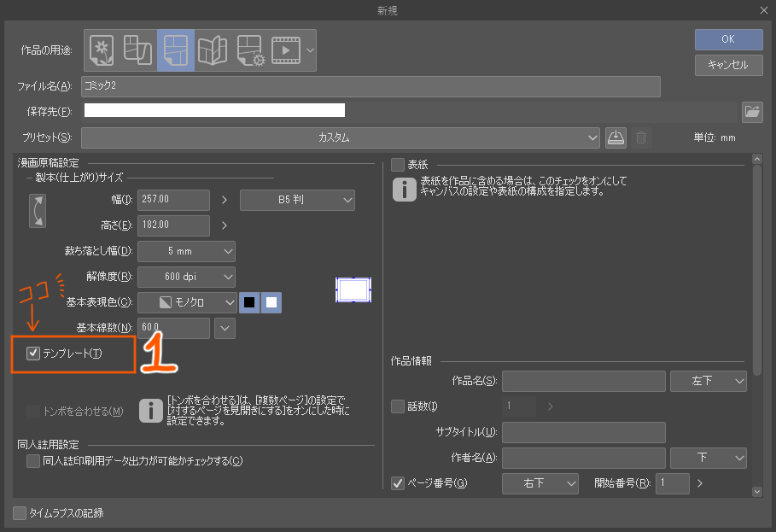Open the folder icon to choose save location
776x532 pixels.
(752, 110)
